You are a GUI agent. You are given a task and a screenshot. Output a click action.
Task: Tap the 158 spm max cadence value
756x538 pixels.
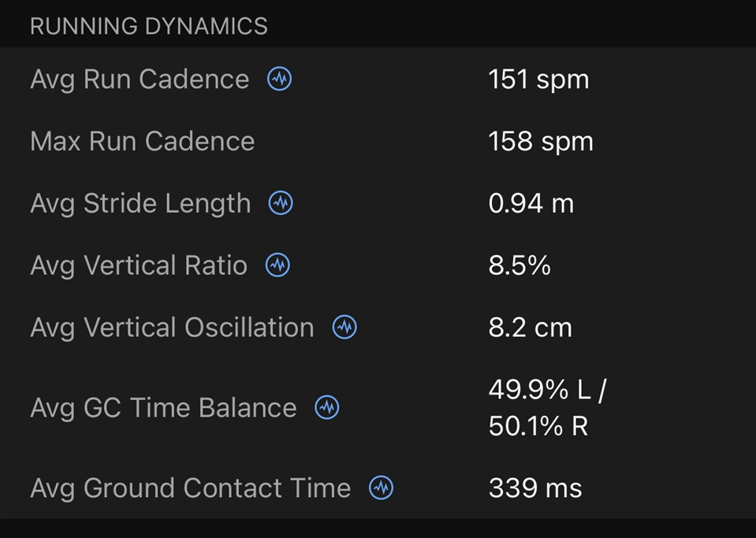click(541, 142)
